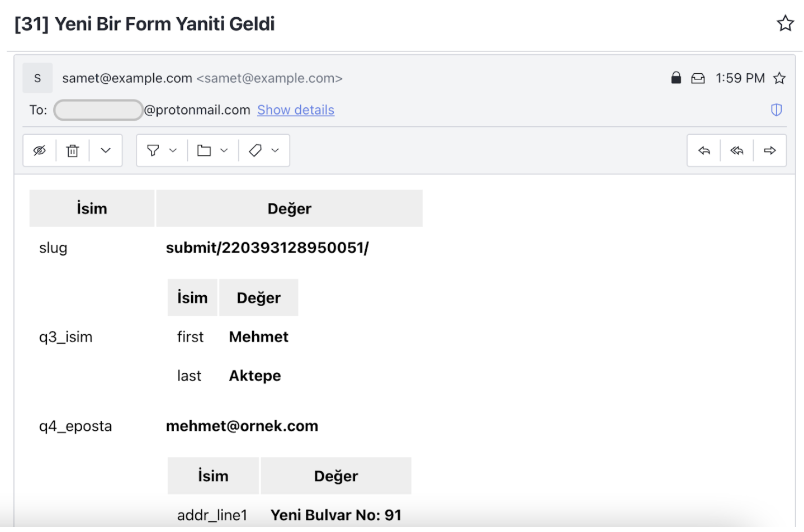Viewport: 804px width, 532px height.
Task: Star this message next to 1:59 PM
Action: [x=779, y=78]
